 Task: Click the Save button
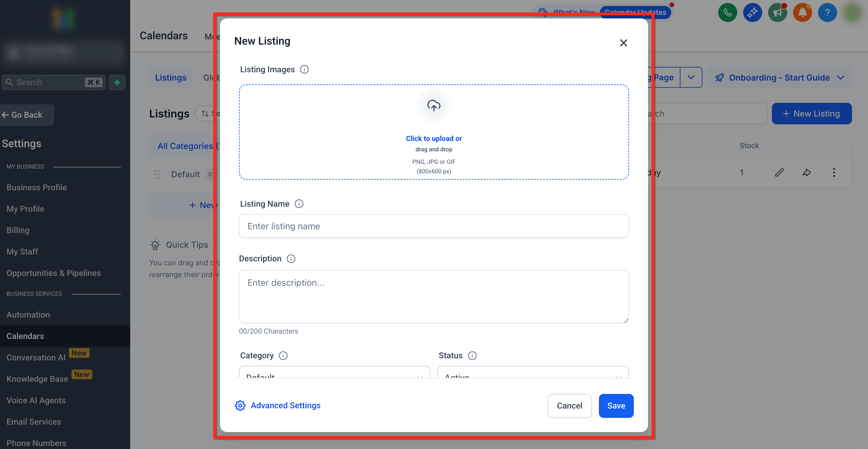[616, 406]
